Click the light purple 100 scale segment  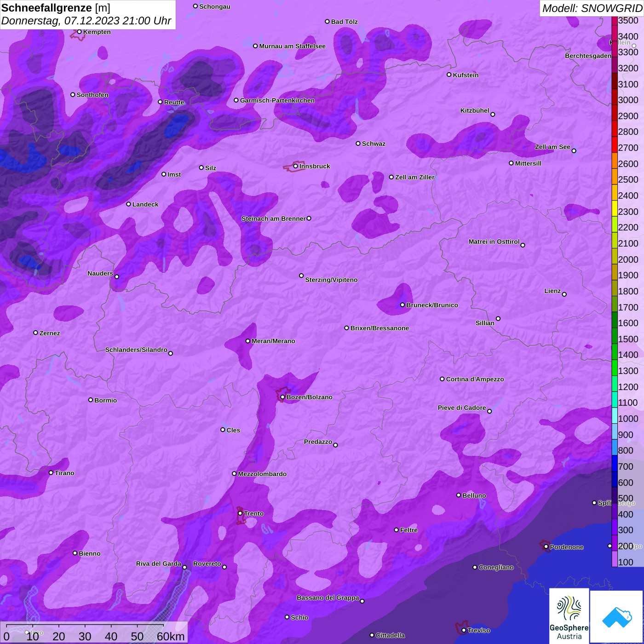[615, 558]
